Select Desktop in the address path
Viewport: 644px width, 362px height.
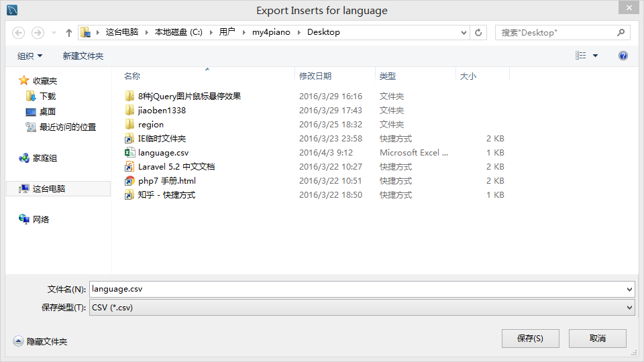(x=323, y=32)
